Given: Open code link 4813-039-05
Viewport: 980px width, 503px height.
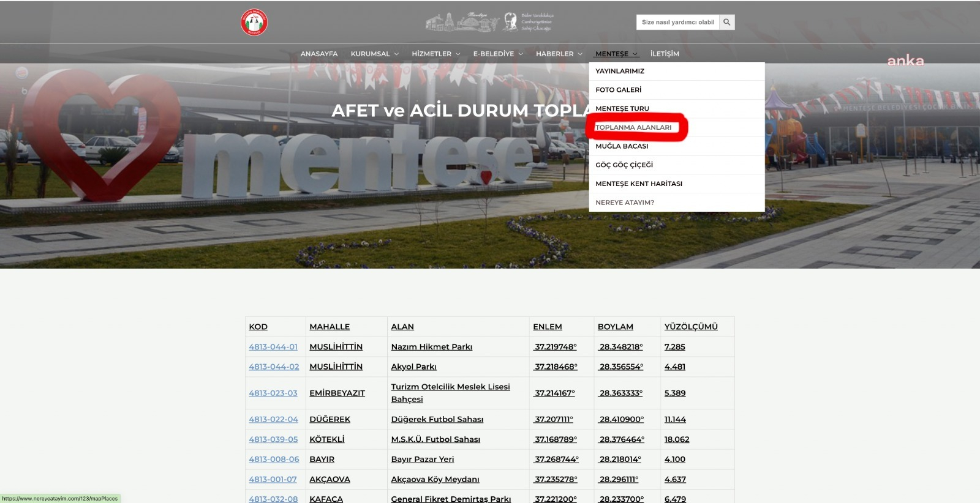Looking at the screenshot, I should point(273,439).
